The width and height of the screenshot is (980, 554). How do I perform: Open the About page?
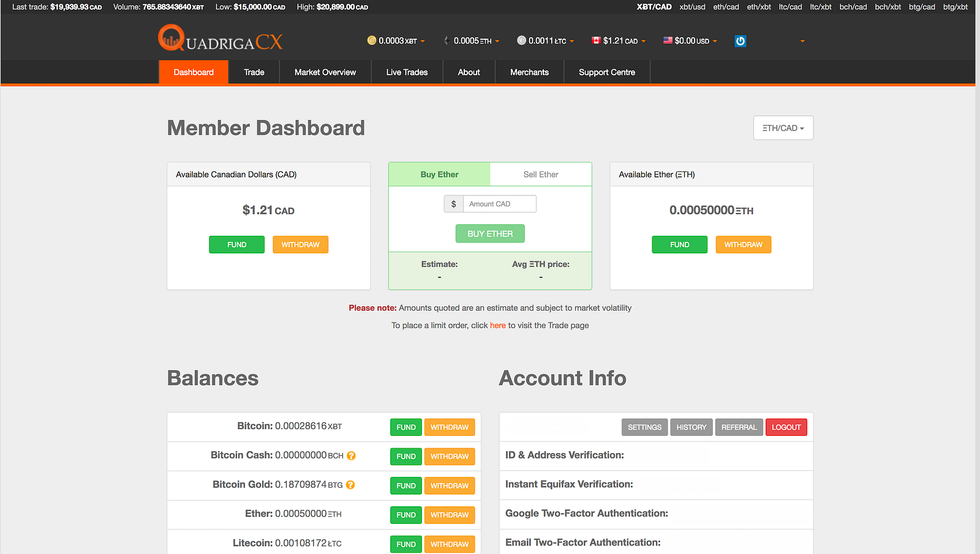tap(469, 72)
